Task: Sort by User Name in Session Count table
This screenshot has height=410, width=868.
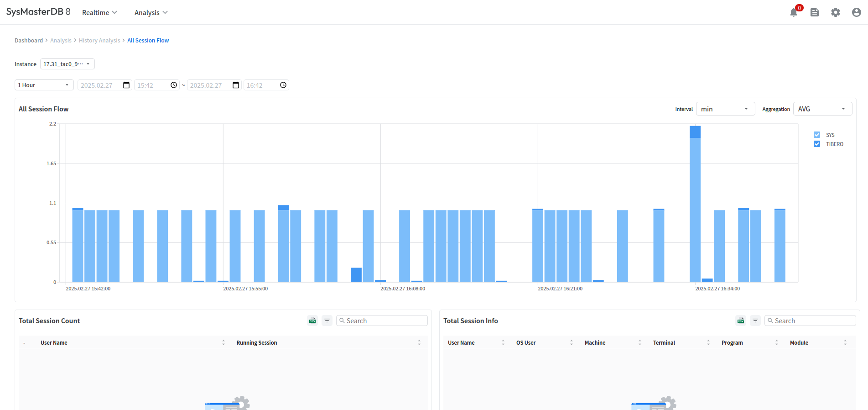Action: (223, 342)
